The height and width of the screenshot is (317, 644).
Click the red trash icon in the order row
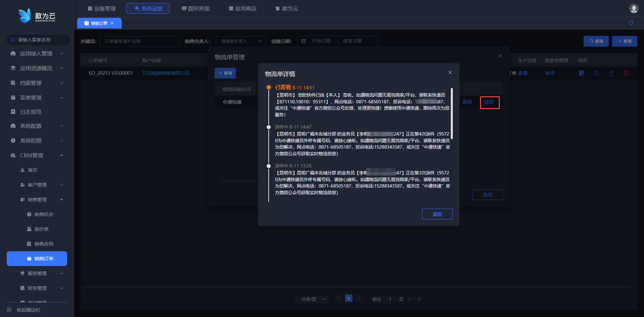[x=626, y=73]
